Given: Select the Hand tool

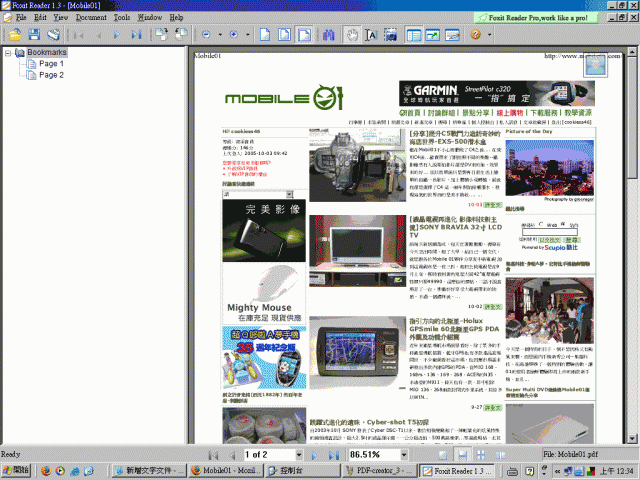Looking at the screenshot, I should [352, 35].
